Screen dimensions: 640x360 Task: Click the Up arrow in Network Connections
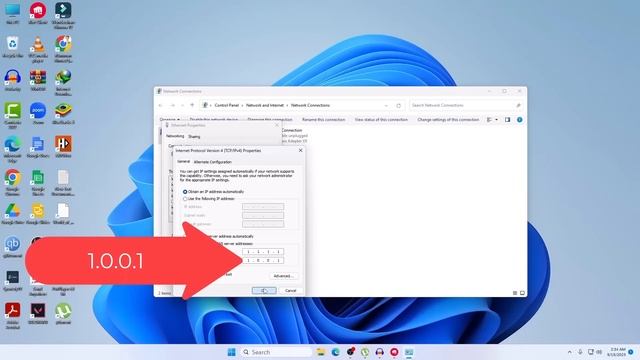click(192, 105)
